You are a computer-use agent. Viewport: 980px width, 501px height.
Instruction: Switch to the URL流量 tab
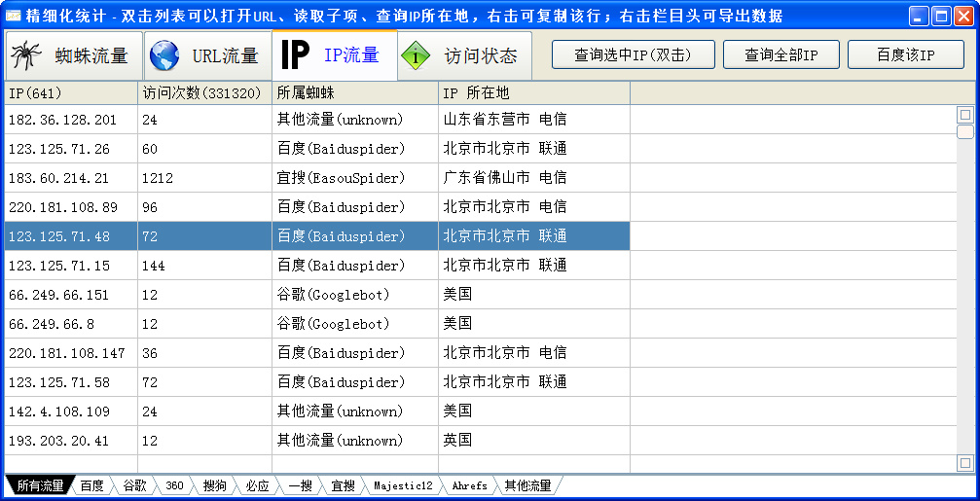208,55
